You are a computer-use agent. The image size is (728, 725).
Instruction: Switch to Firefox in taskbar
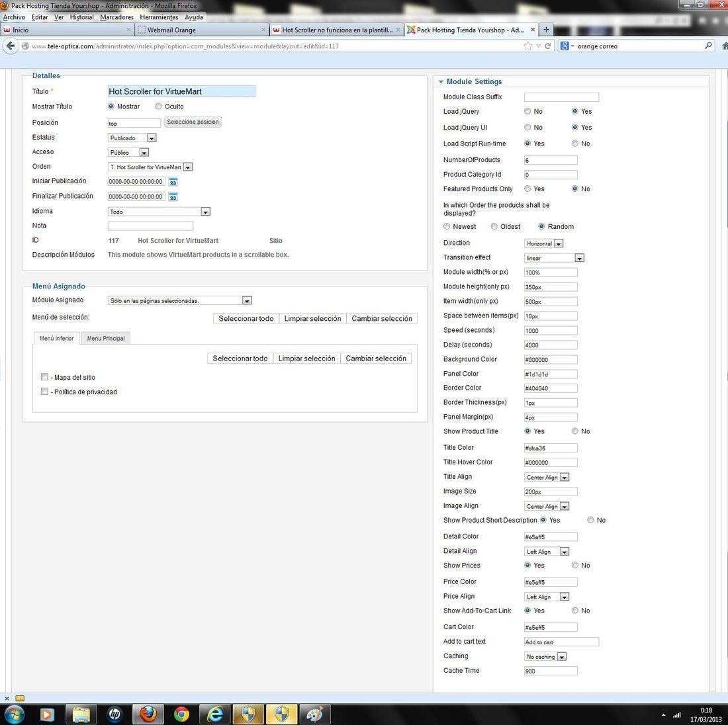coord(148,714)
